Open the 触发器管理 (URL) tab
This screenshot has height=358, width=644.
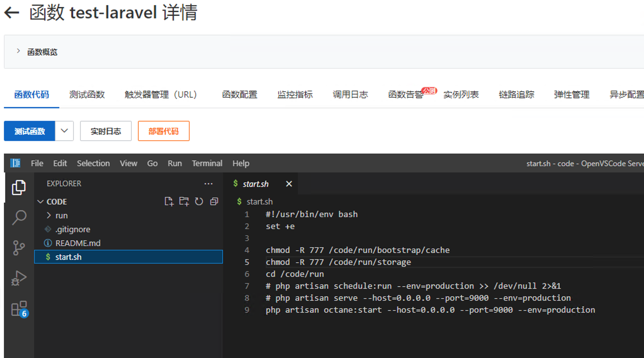pyautogui.click(x=161, y=94)
